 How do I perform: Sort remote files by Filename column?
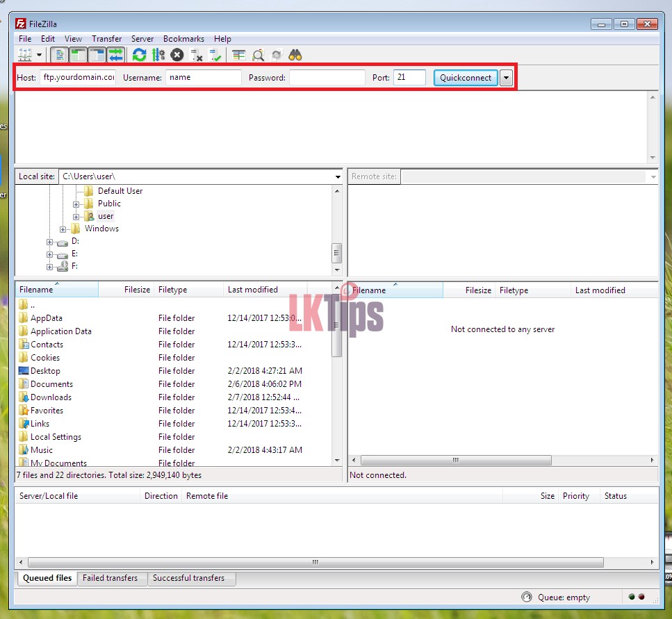(395, 290)
